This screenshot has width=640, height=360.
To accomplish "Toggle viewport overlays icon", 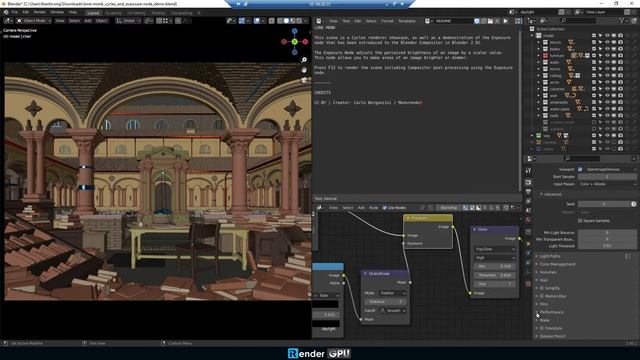I will (257, 20).
